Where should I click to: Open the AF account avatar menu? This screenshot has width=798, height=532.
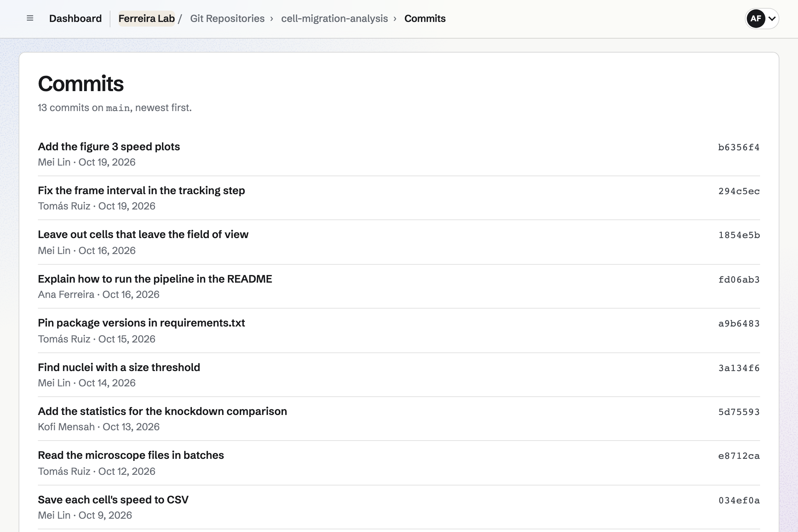[762, 18]
